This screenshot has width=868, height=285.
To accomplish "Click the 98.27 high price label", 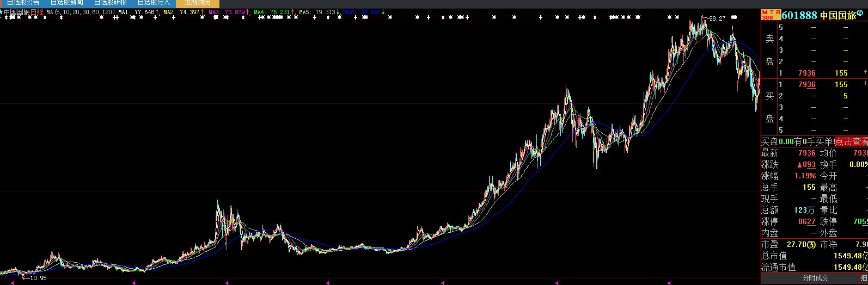I will click(x=717, y=18).
